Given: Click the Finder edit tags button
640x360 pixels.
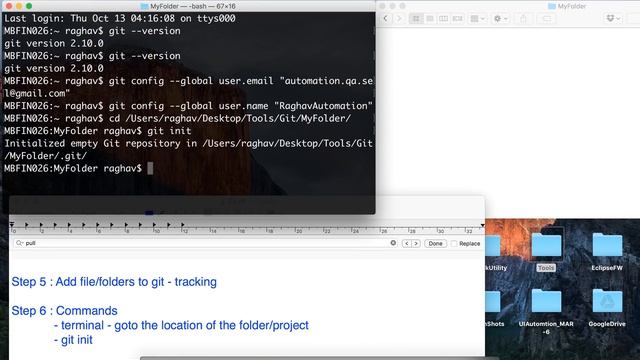Looking at the screenshot, I should pyautogui.click(x=547, y=18).
